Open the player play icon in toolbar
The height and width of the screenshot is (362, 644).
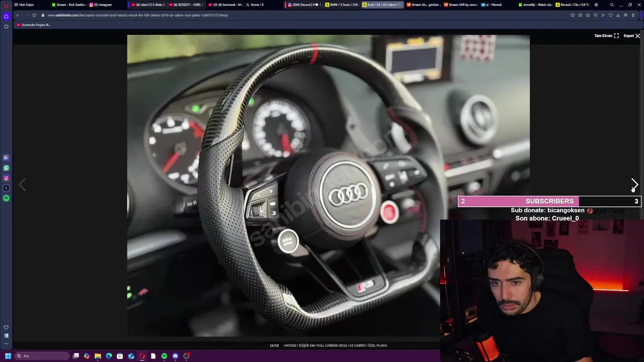[603, 15]
